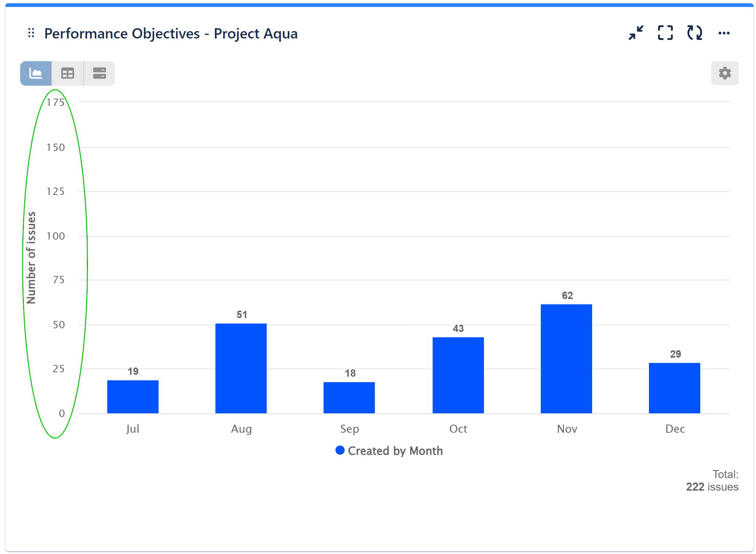Open the gadget settings gear

[724, 73]
